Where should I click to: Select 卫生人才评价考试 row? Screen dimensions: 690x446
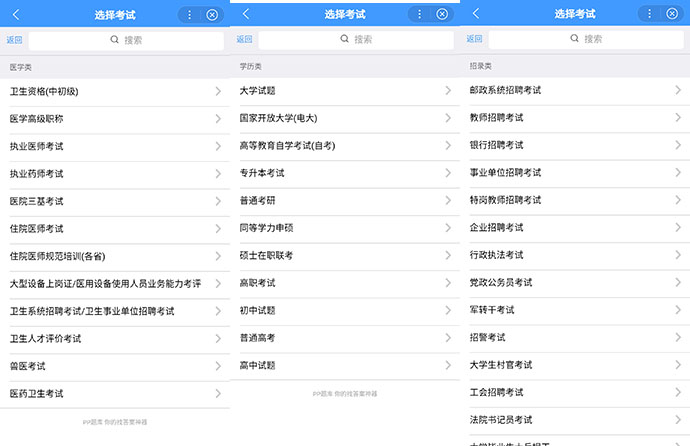(115, 339)
